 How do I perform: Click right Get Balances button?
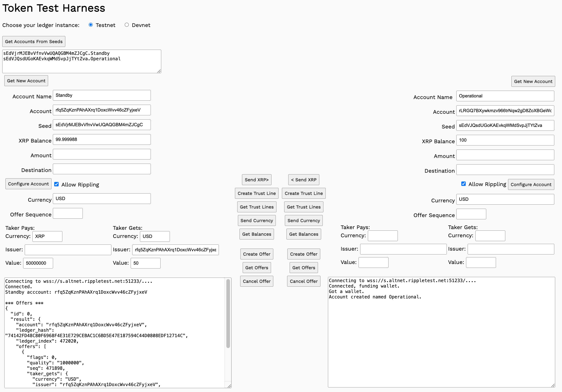click(x=303, y=234)
